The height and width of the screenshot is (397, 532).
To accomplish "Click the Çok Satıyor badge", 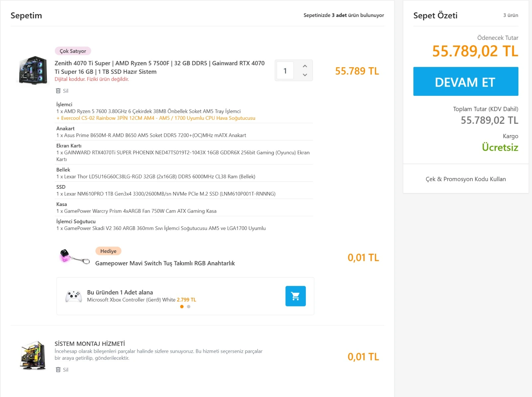I will click(x=73, y=51).
